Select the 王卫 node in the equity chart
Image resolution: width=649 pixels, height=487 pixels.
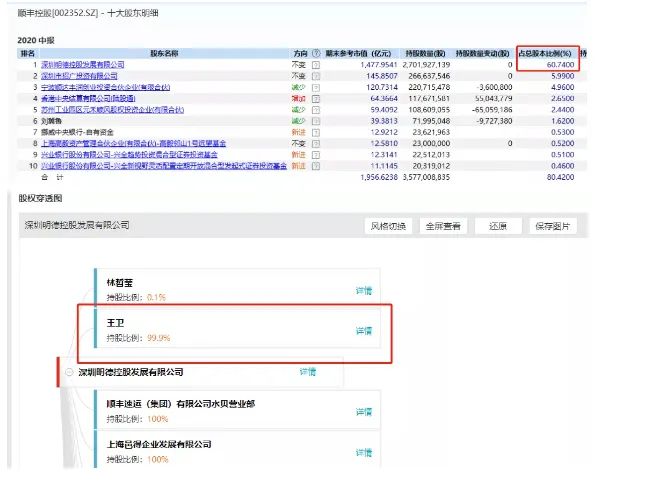[237, 329]
